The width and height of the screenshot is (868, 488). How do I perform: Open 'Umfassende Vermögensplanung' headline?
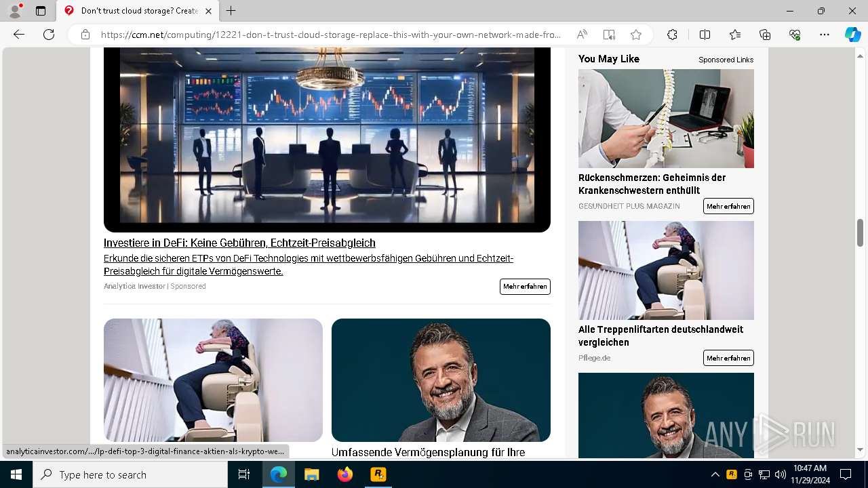click(x=428, y=452)
